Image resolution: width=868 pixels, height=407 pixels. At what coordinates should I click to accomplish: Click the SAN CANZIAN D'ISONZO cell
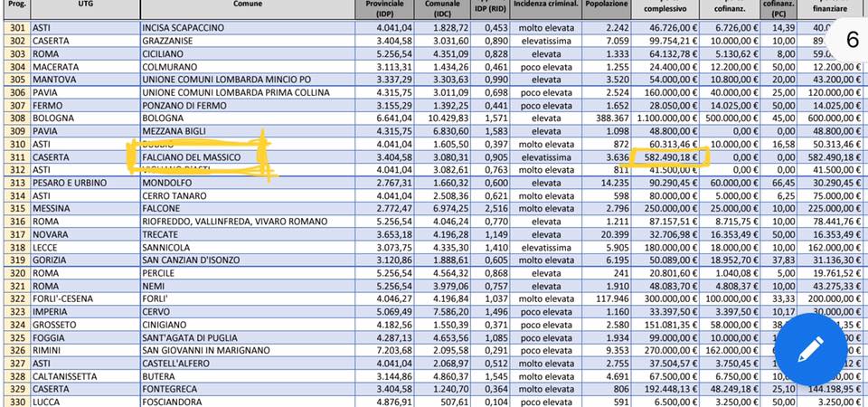[x=248, y=260]
